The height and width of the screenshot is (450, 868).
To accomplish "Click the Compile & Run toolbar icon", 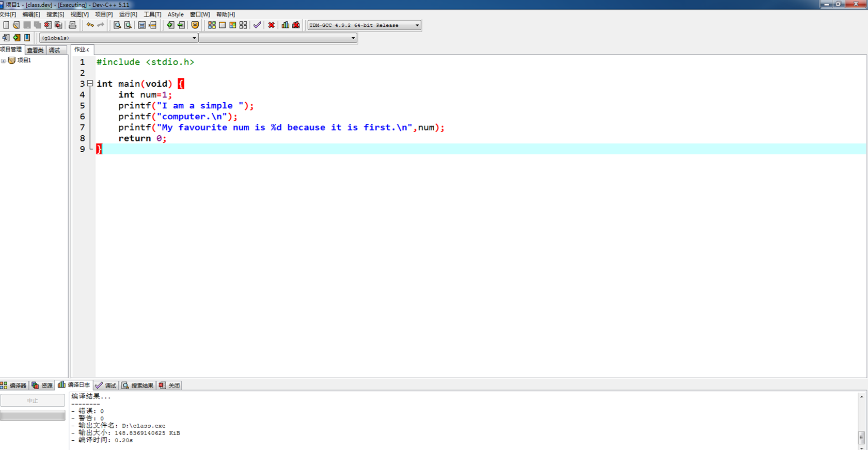I will coord(233,25).
